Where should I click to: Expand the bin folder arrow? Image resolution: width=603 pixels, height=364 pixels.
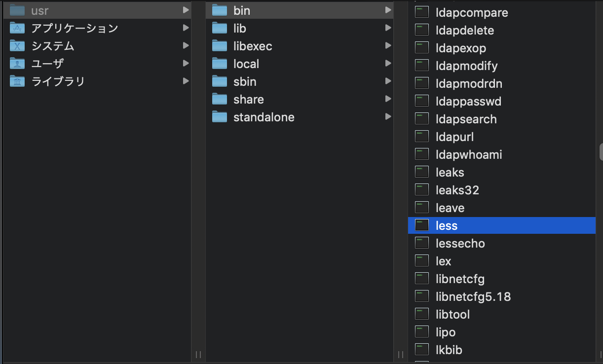coord(388,10)
